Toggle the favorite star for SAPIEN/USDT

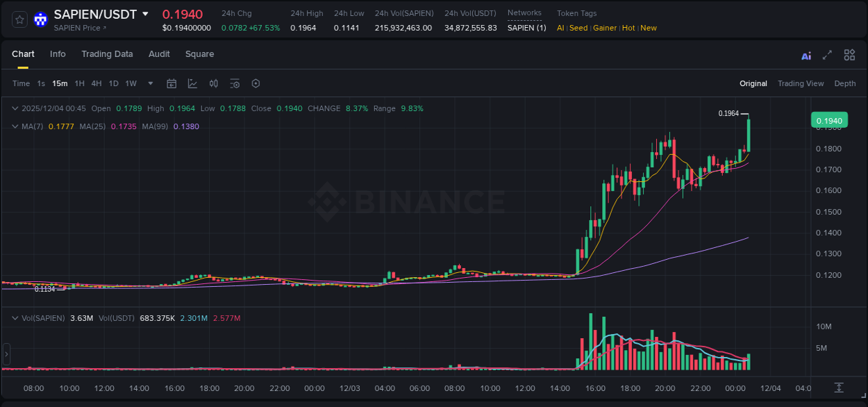tap(19, 19)
